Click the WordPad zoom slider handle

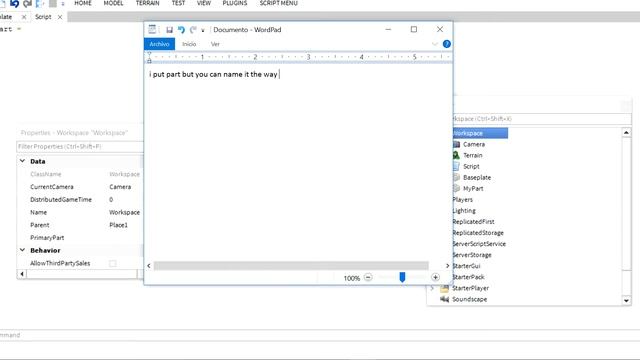402,278
